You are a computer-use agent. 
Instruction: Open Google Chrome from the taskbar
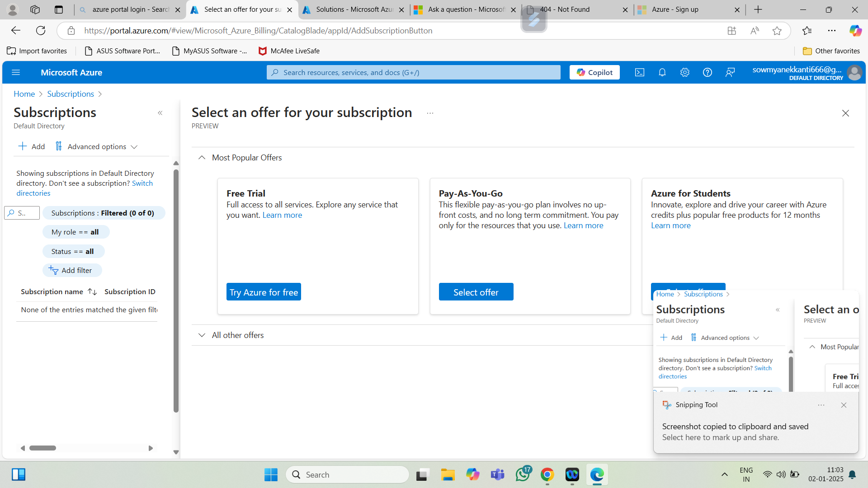(x=547, y=475)
